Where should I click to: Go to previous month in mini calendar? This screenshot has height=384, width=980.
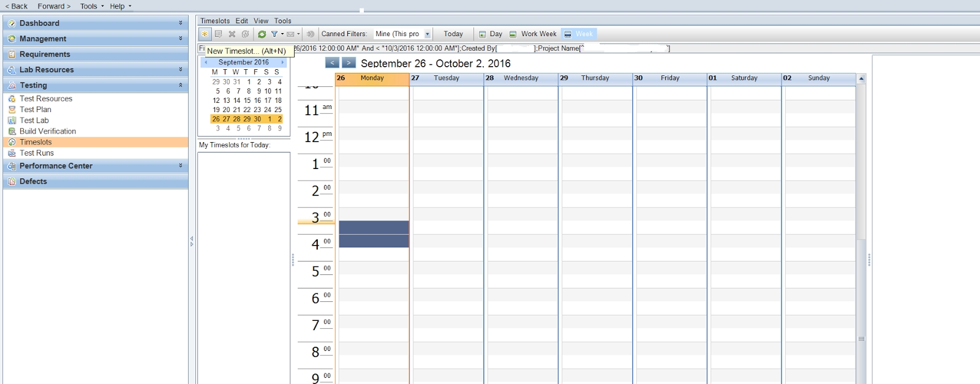[x=206, y=62]
